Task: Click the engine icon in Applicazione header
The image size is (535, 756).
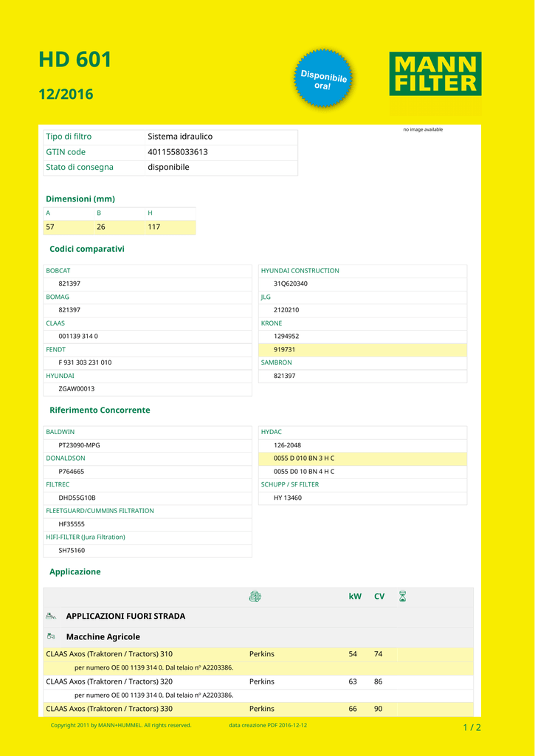Action: (255, 597)
